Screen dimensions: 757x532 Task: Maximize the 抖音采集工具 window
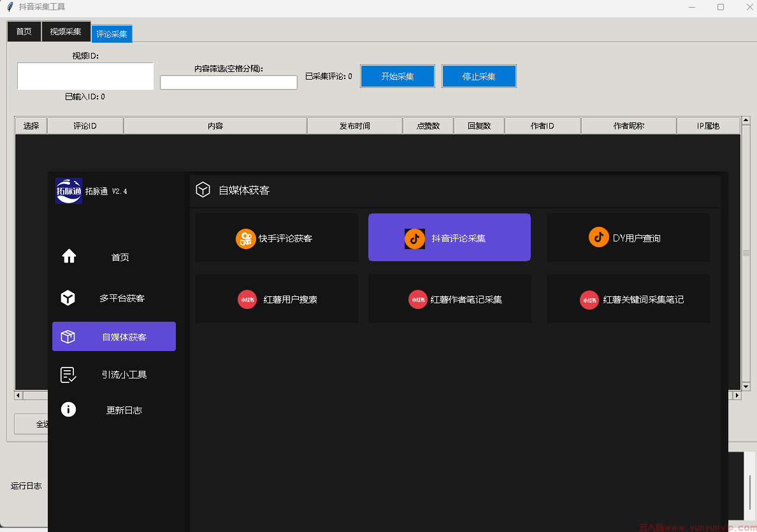click(x=721, y=7)
